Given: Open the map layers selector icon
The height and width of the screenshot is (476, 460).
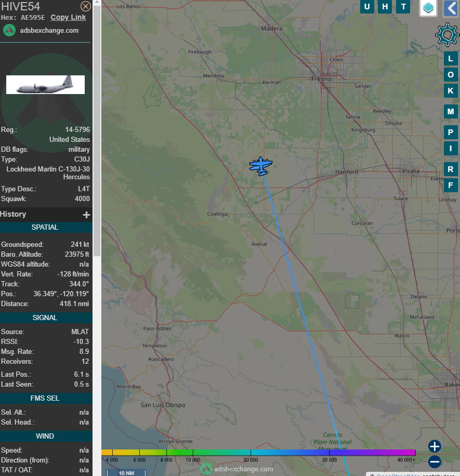Looking at the screenshot, I should [428, 8].
